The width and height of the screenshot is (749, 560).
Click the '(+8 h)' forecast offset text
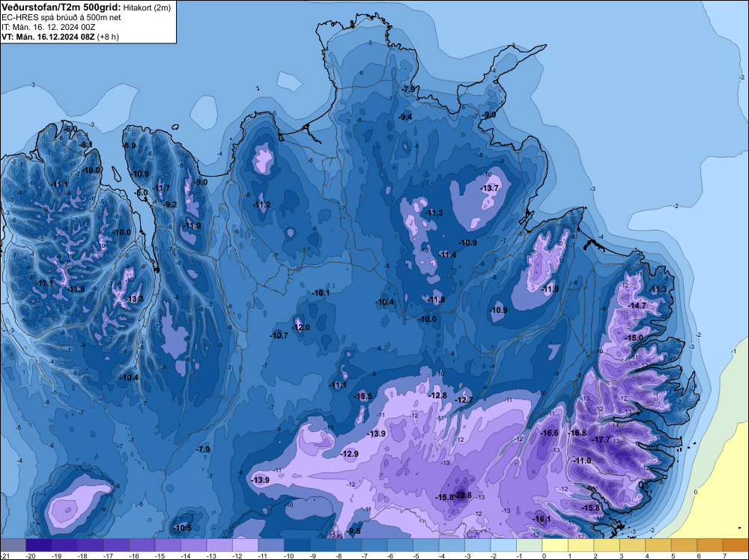pos(108,37)
